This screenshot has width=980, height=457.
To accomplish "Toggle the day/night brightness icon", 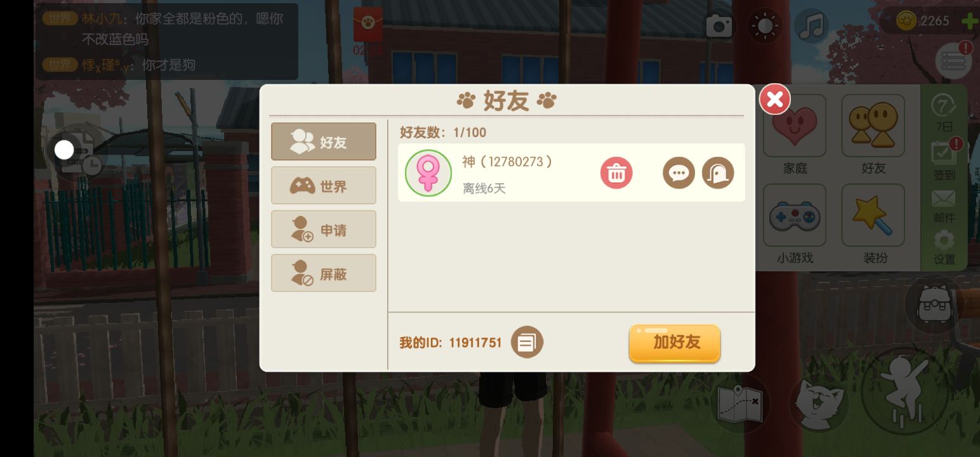I will 765,26.
